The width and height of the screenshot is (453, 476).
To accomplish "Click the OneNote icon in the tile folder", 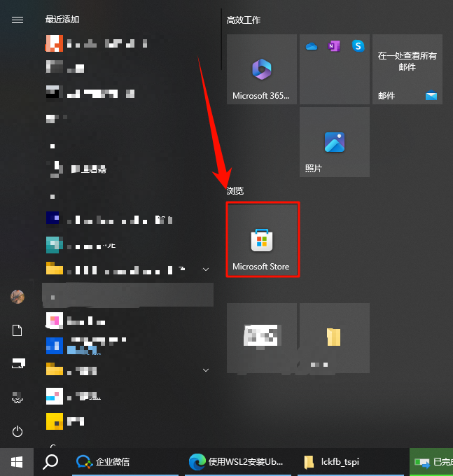I will [x=334, y=46].
